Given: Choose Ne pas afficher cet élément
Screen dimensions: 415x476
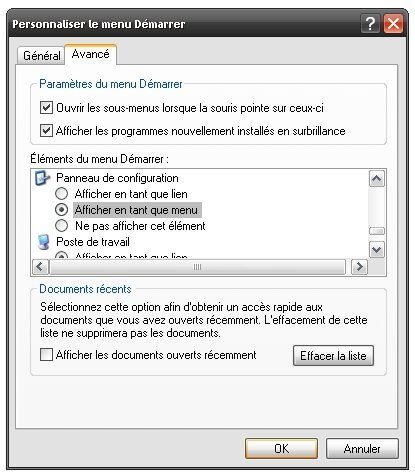Looking at the screenshot, I should (x=61, y=226).
